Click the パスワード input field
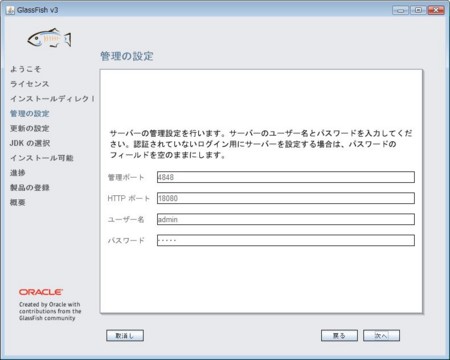The width and height of the screenshot is (450, 360). coord(286,240)
